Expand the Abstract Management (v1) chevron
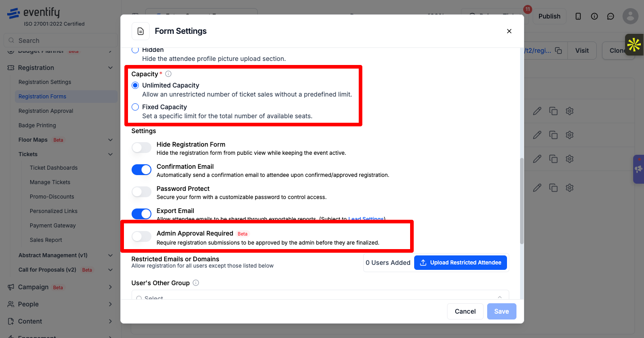This screenshot has height=338, width=644. pos(110,255)
